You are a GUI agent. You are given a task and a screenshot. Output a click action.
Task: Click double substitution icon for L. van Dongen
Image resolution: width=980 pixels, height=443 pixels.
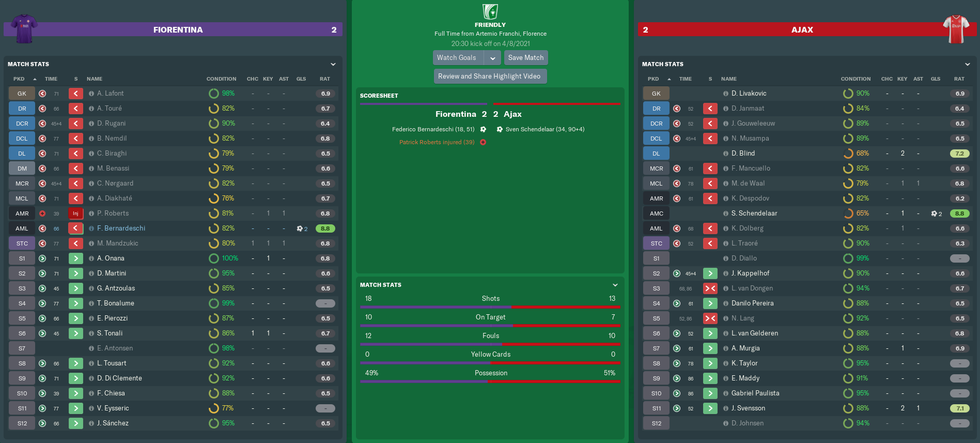tap(710, 288)
